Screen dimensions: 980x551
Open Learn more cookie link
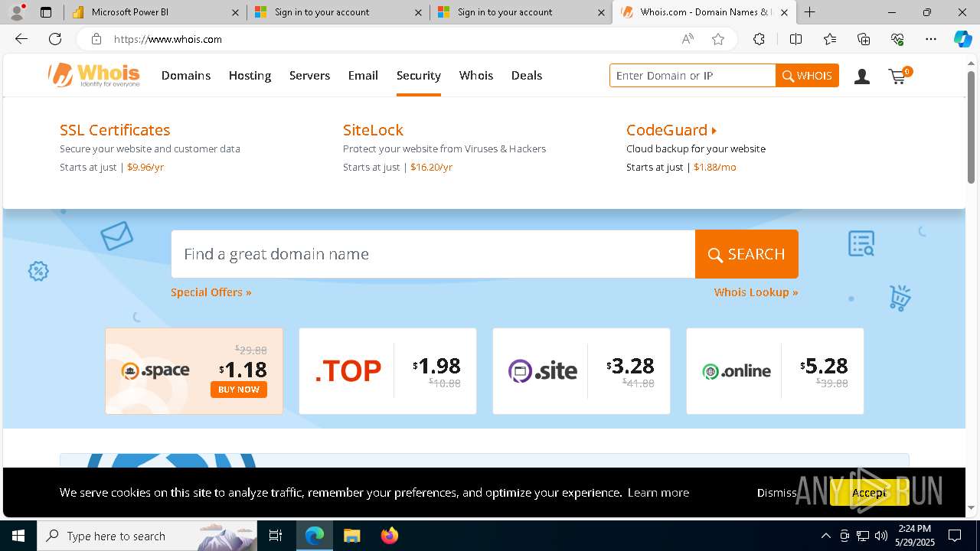[x=658, y=492]
